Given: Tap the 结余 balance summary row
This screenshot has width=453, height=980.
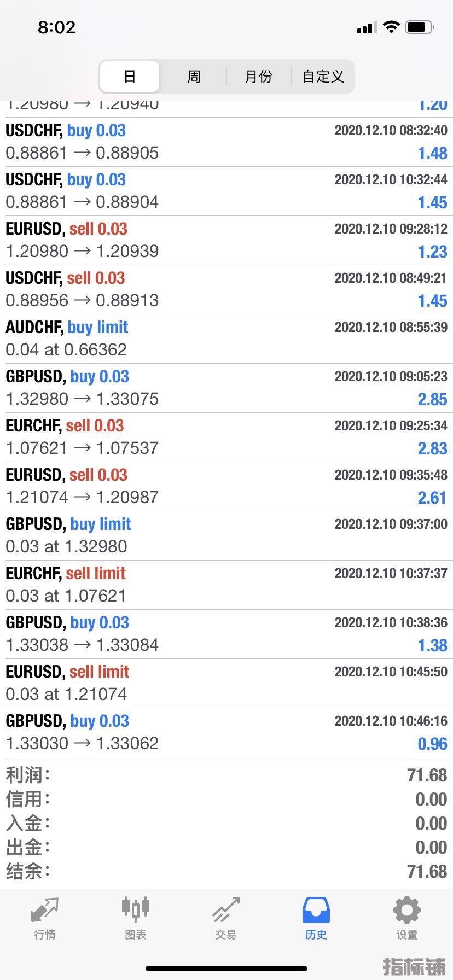Looking at the screenshot, I should tap(226, 871).
